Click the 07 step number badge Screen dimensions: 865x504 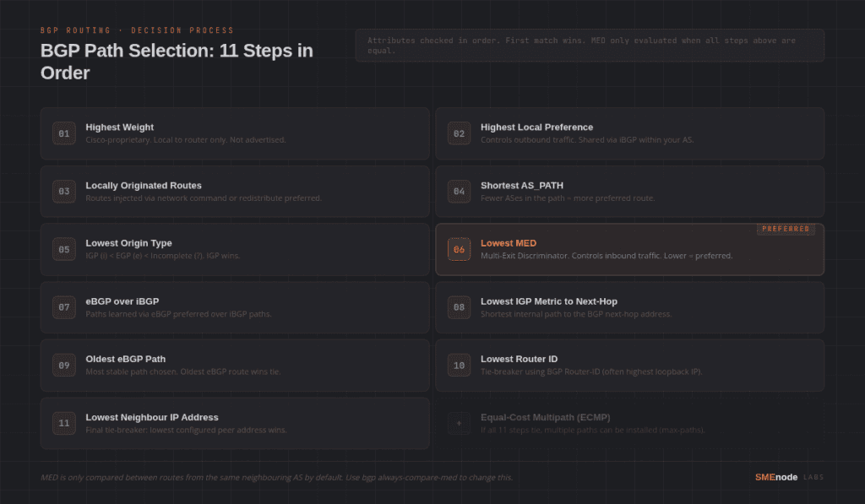pyautogui.click(x=64, y=307)
